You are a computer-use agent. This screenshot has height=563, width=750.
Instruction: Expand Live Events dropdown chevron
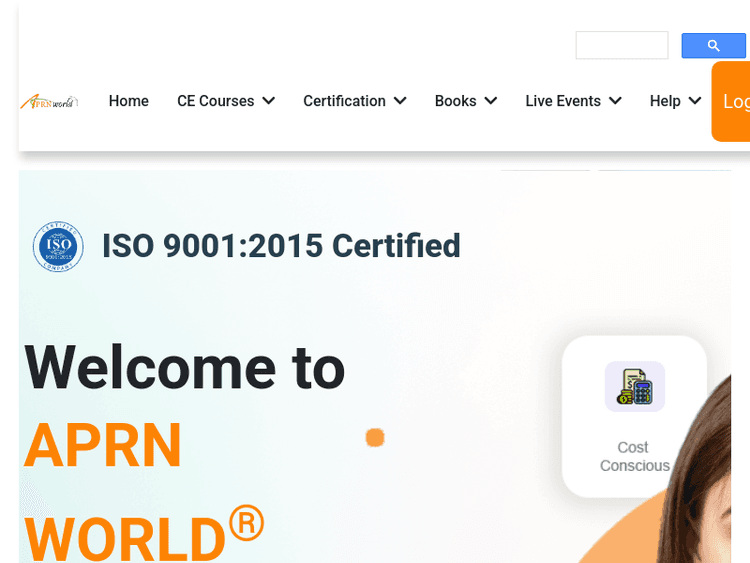616,101
